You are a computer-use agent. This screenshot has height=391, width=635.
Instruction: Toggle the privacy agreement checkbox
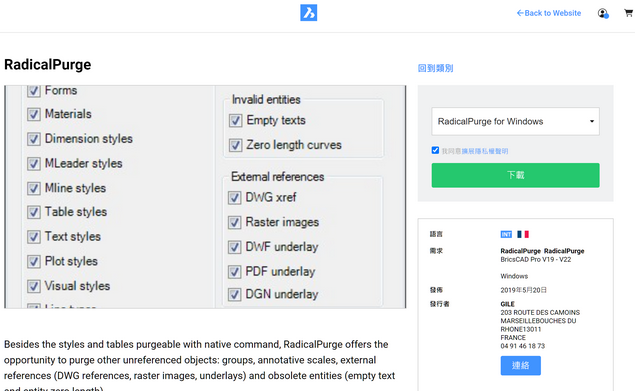coord(435,150)
